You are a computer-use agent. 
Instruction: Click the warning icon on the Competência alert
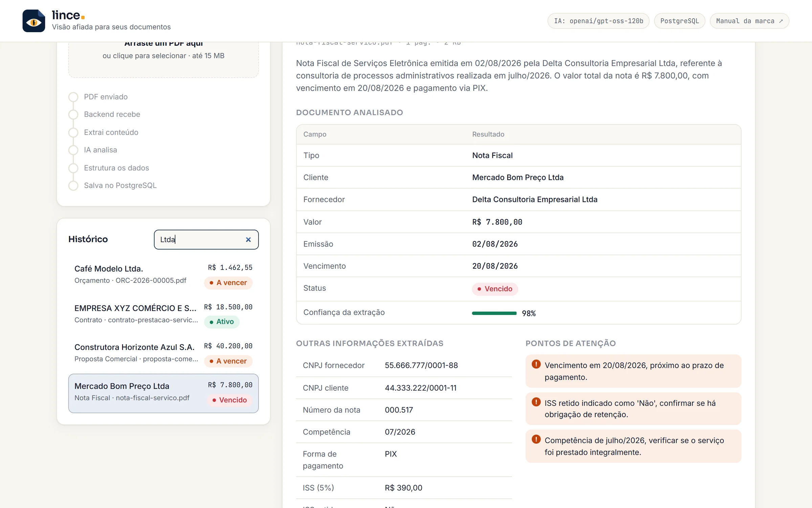tap(536, 439)
